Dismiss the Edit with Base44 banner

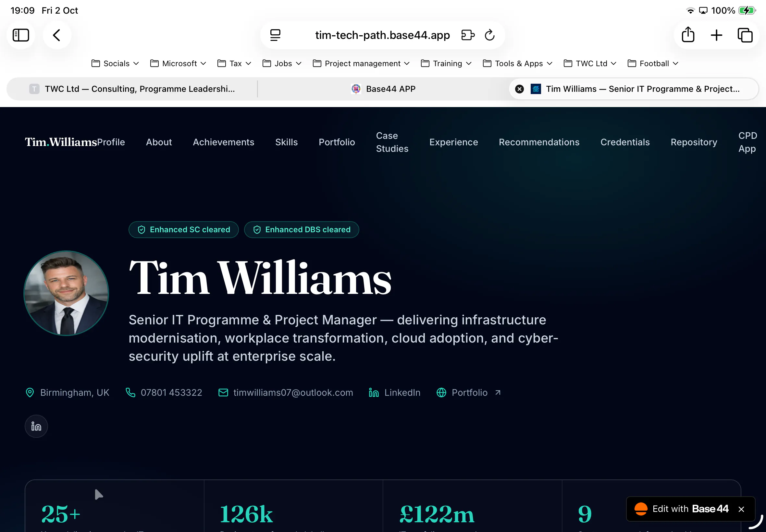741,509
